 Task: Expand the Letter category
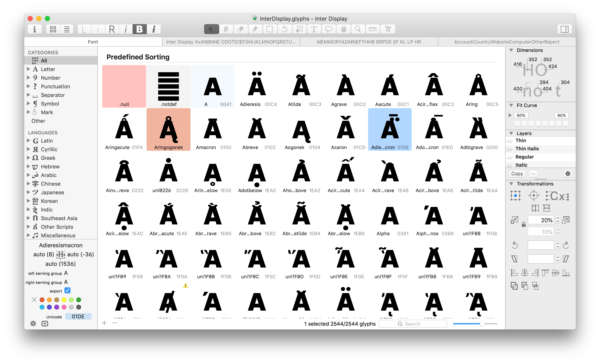[28, 69]
